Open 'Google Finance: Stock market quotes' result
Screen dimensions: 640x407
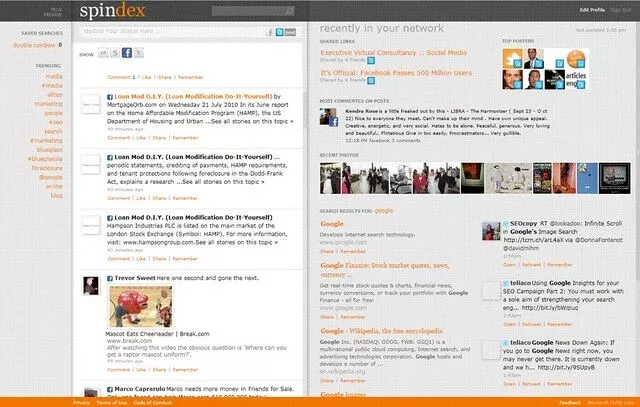384,270
